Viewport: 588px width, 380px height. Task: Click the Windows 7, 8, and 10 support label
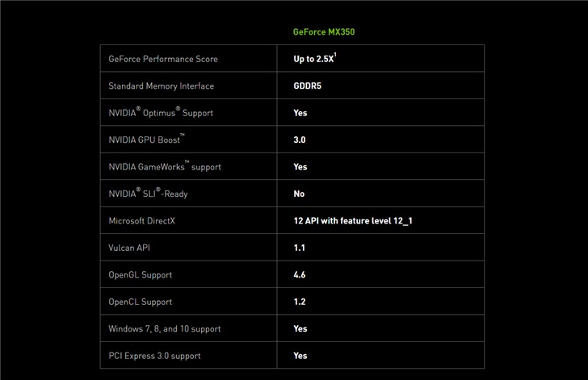pos(165,328)
